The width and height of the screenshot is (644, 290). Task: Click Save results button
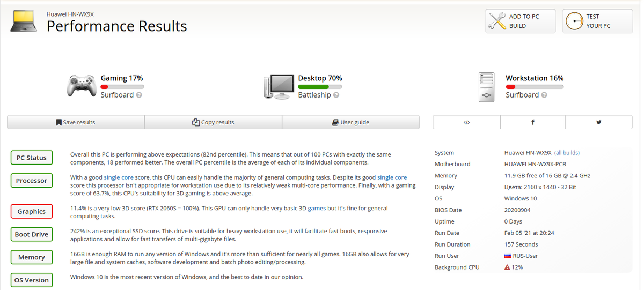tap(76, 122)
